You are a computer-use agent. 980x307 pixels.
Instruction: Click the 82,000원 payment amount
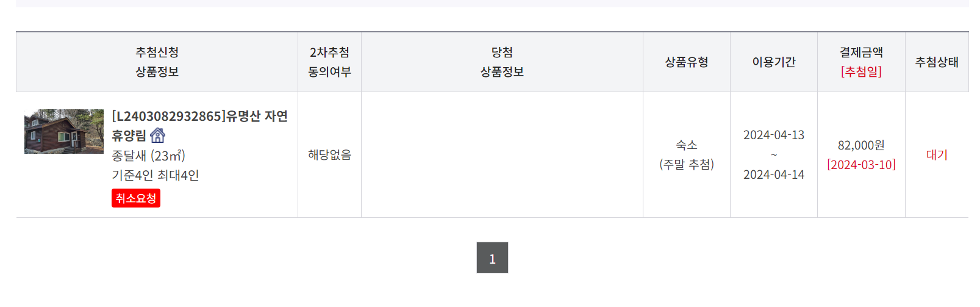pos(861,145)
